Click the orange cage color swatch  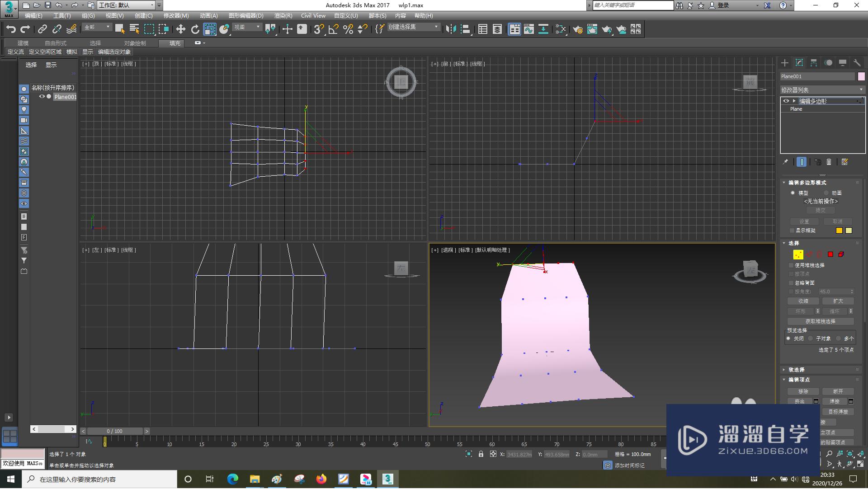pyautogui.click(x=839, y=230)
